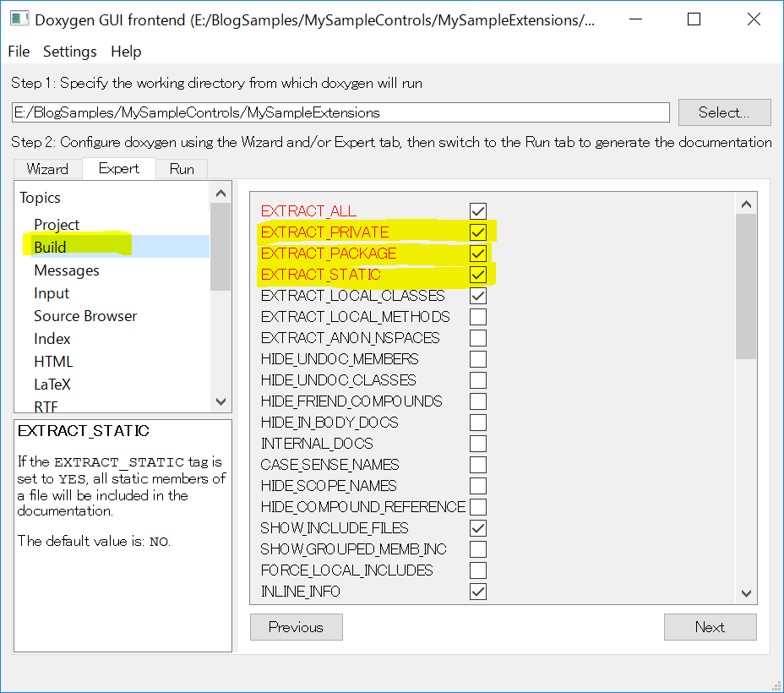784x693 pixels.
Task: Click the working directory path field
Action: pyautogui.click(x=340, y=112)
